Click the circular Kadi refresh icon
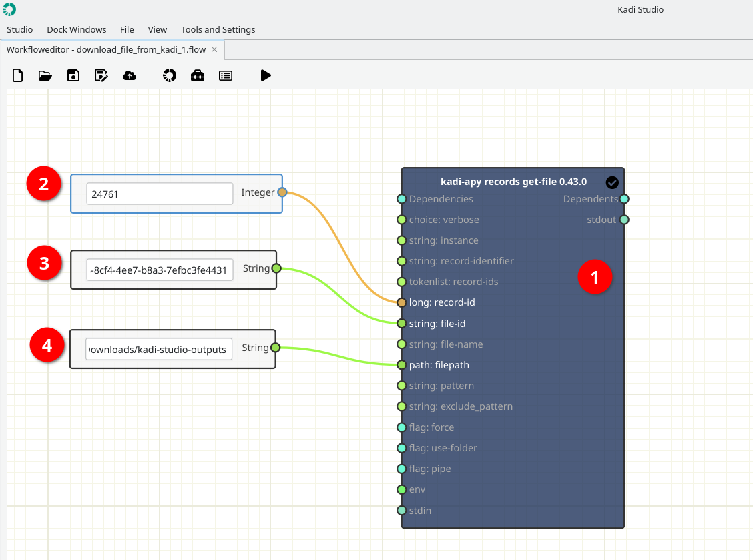The height and width of the screenshot is (560, 753). point(170,75)
